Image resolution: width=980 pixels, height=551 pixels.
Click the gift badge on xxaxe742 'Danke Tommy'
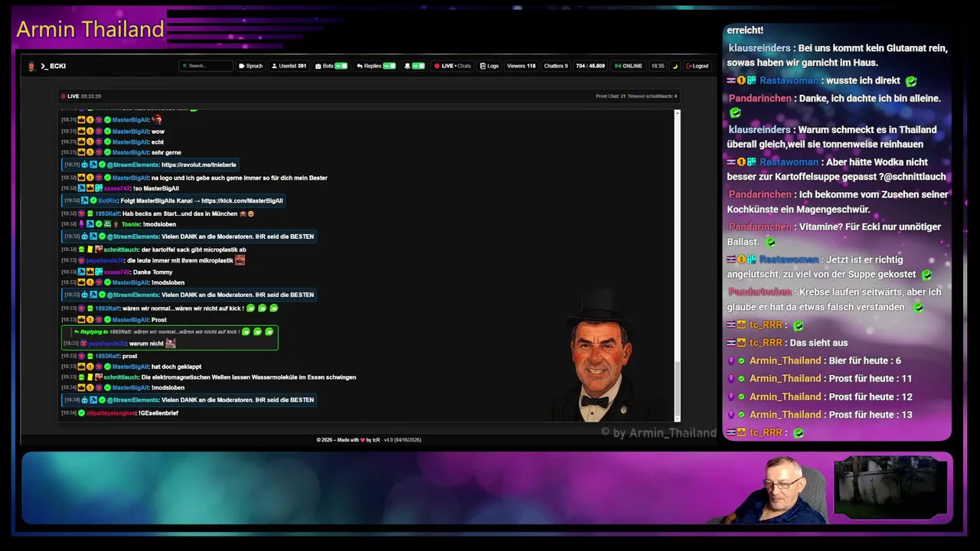coord(99,272)
